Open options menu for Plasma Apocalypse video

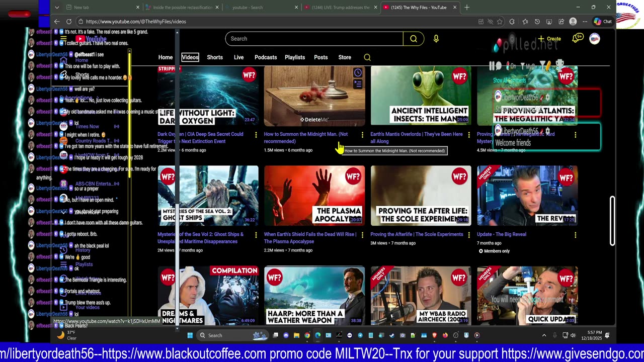pyautogui.click(x=362, y=235)
